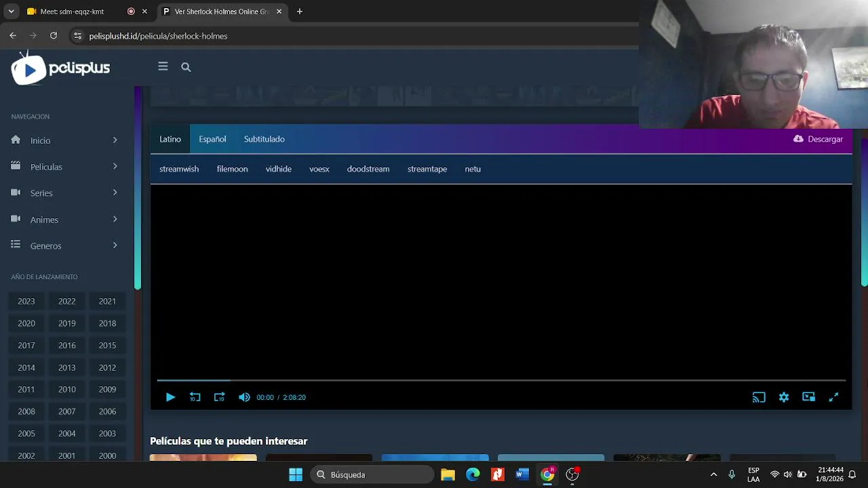The height and width of the screenshot is (488, 868).
Task: Open the Chrome tab search dropdown
Action: (11, 12)
